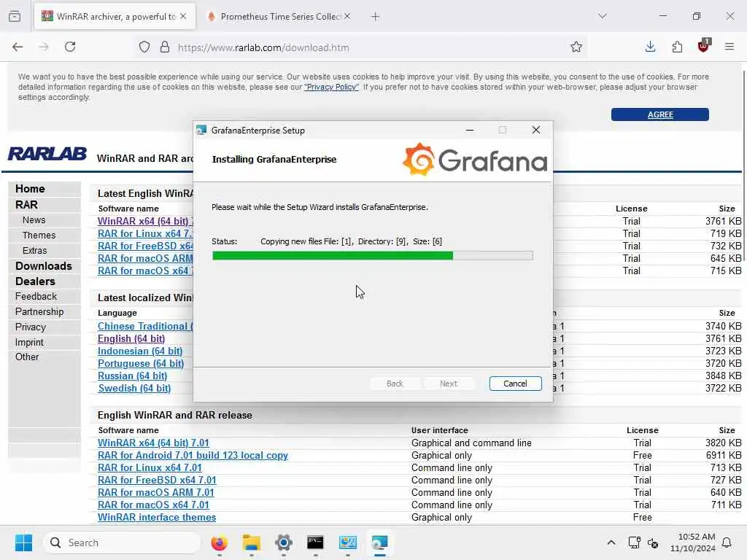Click the English (64 bit) download link
This screenshot has width=747, height=560.
pyautogui.click(x=131, y=338)
